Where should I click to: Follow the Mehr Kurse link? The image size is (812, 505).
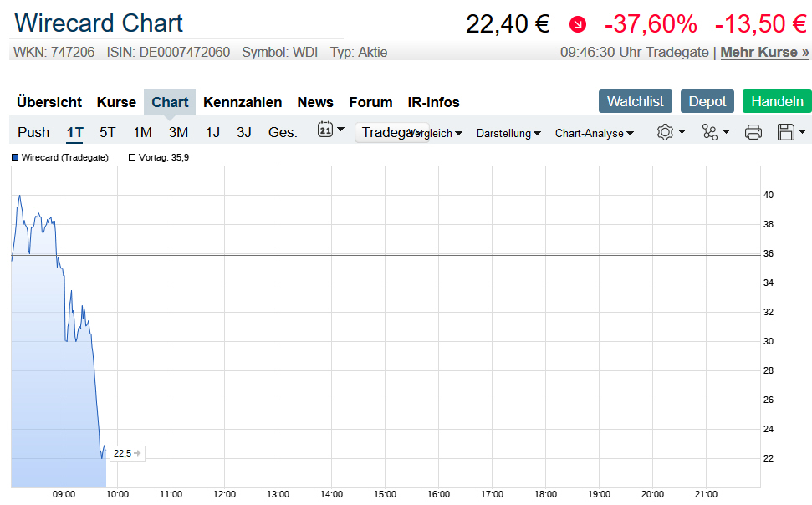coord(764,52)
